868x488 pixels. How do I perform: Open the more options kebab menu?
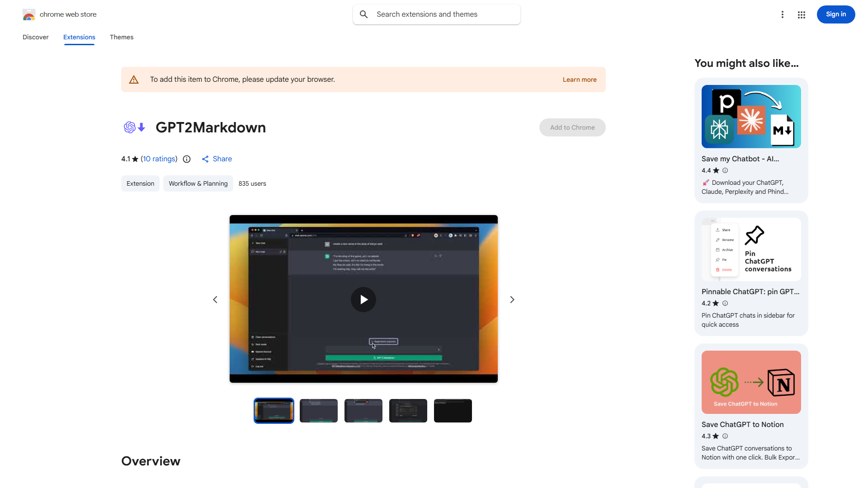click(x=782, y=14)
